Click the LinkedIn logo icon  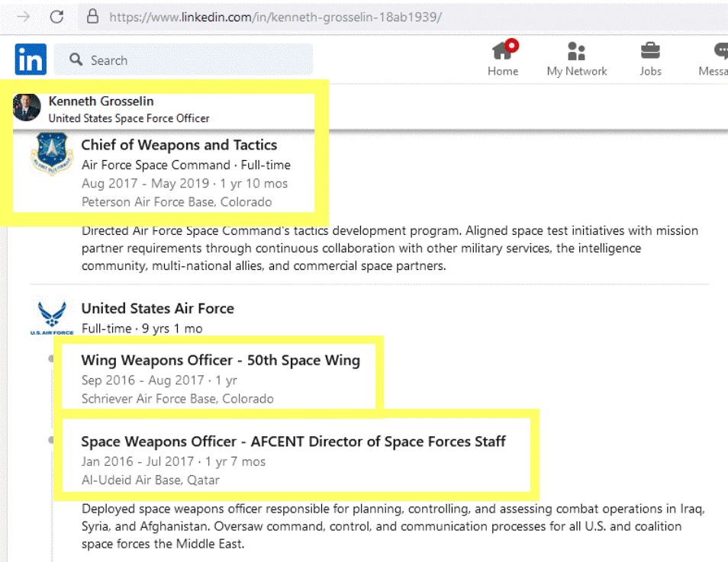coord(31,59)
